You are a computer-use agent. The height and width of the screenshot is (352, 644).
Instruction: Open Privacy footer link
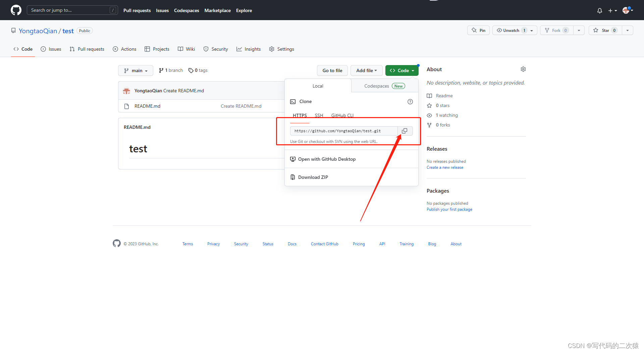point(213,244)
